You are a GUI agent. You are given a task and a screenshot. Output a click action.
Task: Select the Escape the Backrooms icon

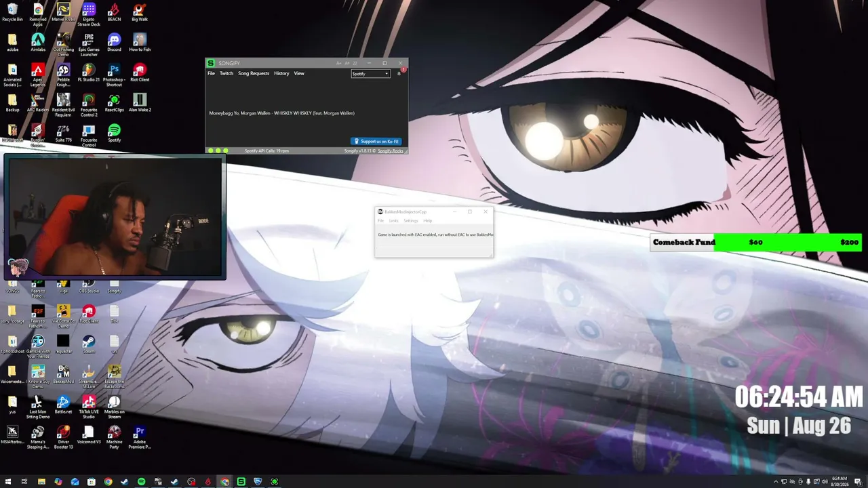click(114, 376)
